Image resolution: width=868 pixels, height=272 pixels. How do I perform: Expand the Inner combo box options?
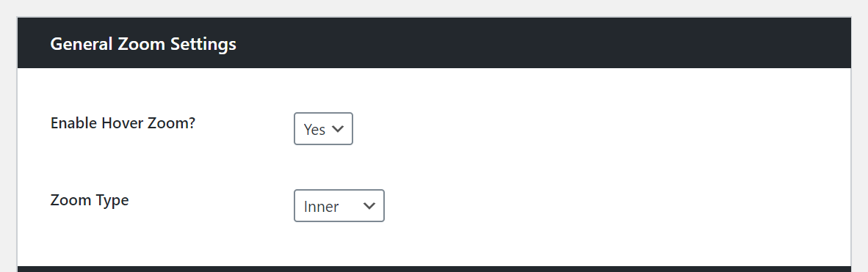[339, 206]
